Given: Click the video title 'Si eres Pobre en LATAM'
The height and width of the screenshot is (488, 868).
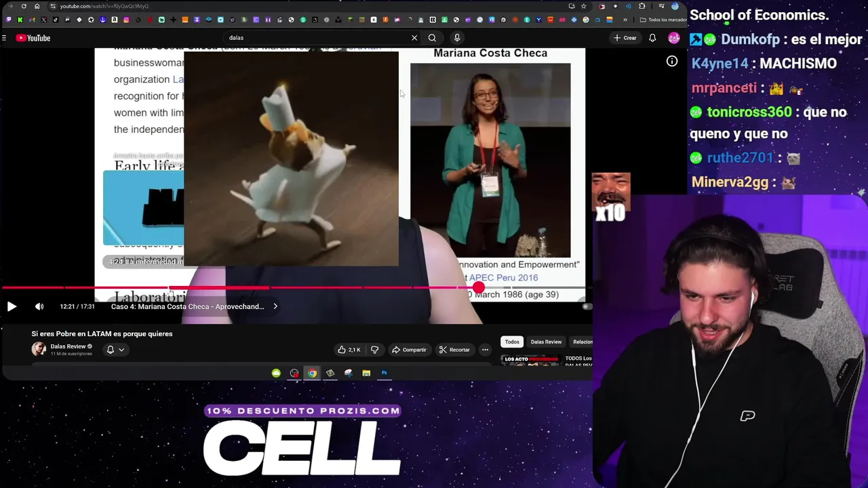Looking at the screenshot, I should pyautogui.click(x=102, y=333).
